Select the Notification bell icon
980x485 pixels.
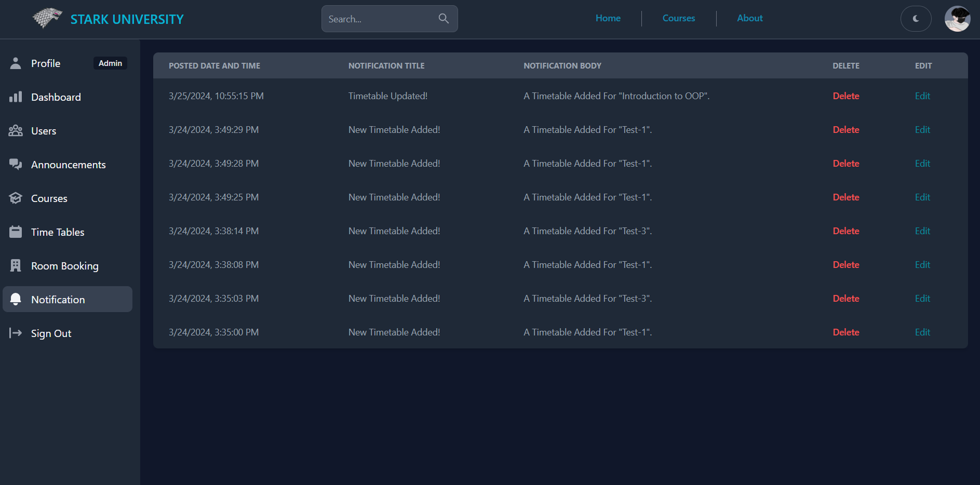point(16,299)
